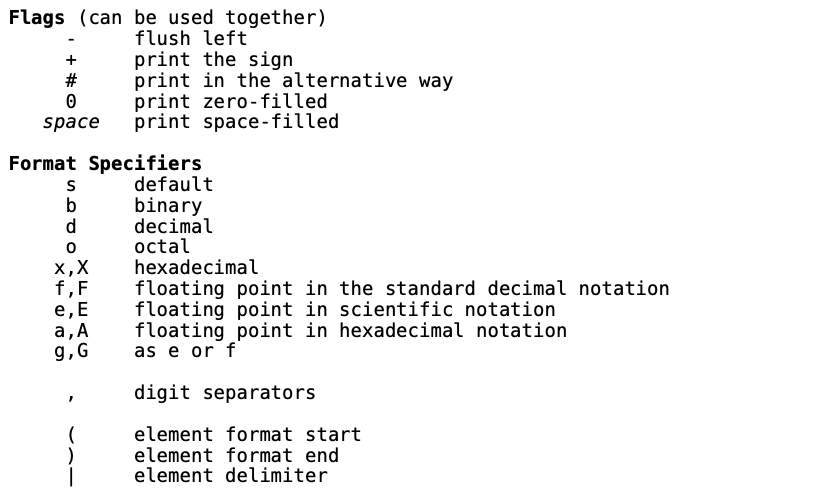834x490 pixels.
Task: Click the "element delimiter" description
Action: click(230, 476)
